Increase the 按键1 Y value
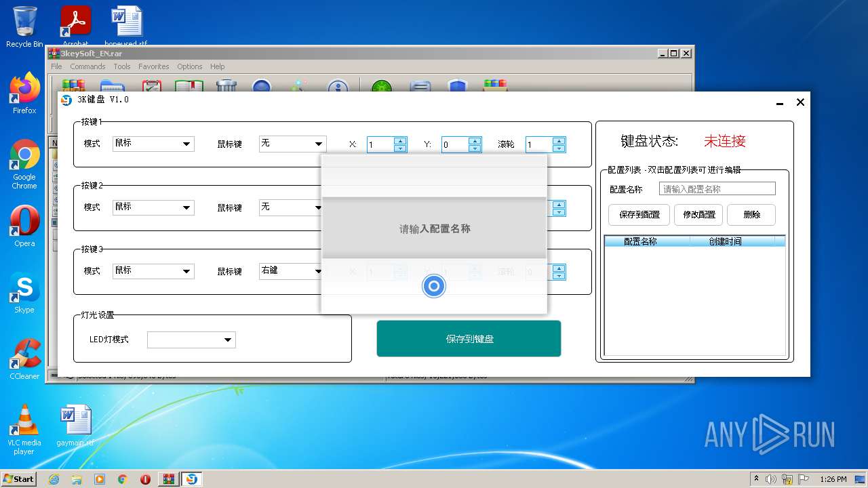 tap(475, 141)
